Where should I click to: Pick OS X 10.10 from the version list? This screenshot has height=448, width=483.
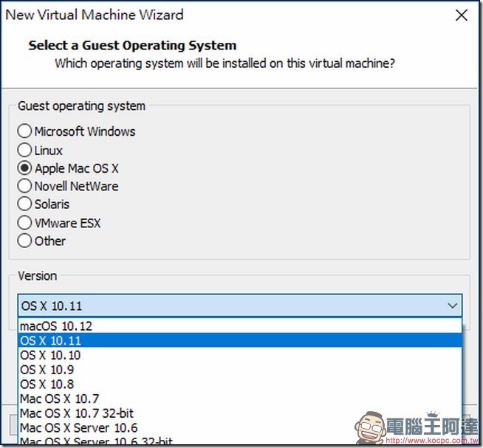click(240, 355)
